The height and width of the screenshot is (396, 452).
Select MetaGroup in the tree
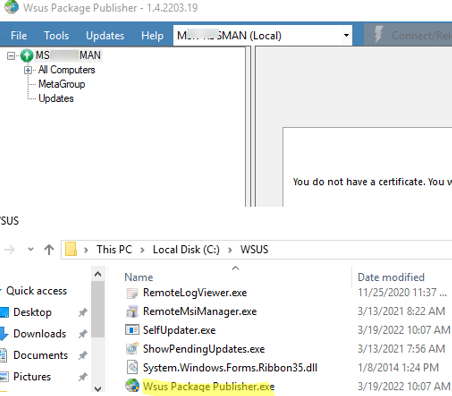pyautogui.click(x=62, y=84)
